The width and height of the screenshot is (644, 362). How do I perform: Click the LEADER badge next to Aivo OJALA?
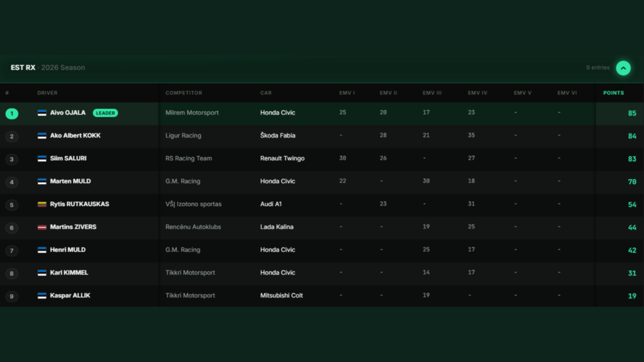click(105, 113)
